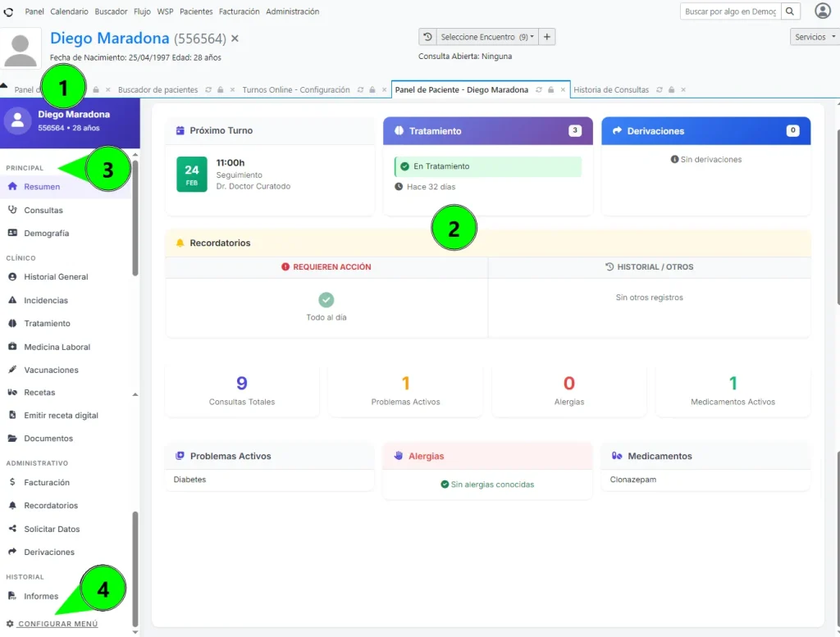The width and height of the screenshot is (840, 637).
Task: Collapse the tab bar with the up arrow
Action: coord(4,85)
